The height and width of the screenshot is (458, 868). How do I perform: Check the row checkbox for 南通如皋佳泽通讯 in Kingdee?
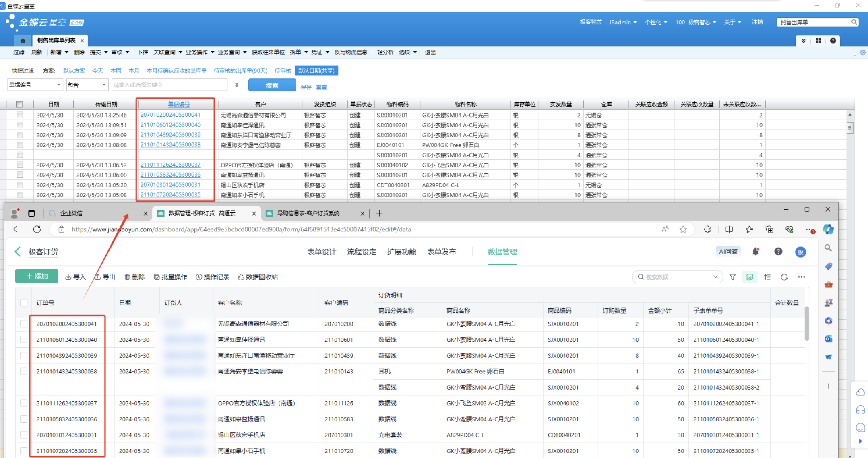point(19,125)
